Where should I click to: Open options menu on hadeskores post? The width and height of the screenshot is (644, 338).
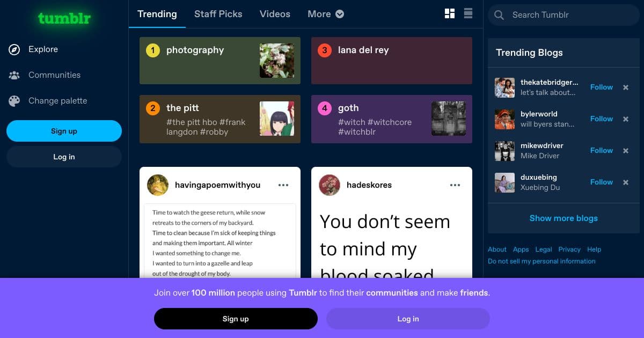[455, 185]
